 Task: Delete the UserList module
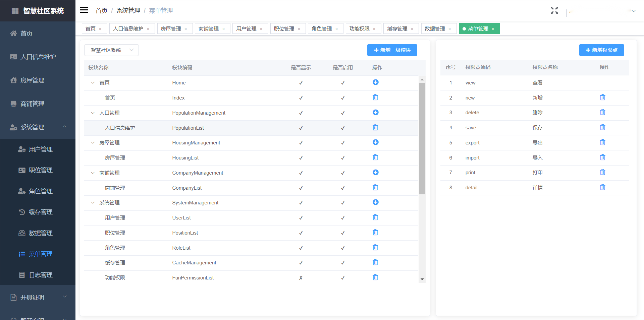pos(375,217)
